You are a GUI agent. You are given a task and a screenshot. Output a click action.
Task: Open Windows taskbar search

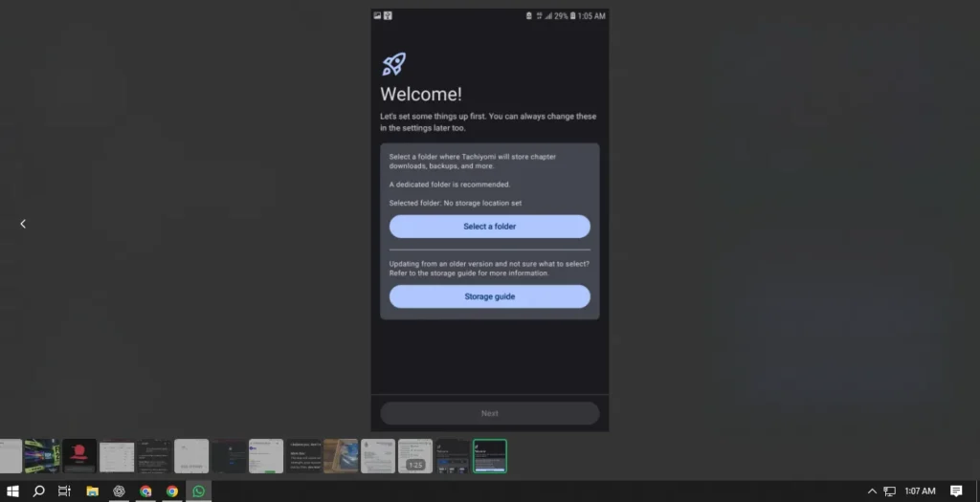pyautogui.click(x=38, y=491)
